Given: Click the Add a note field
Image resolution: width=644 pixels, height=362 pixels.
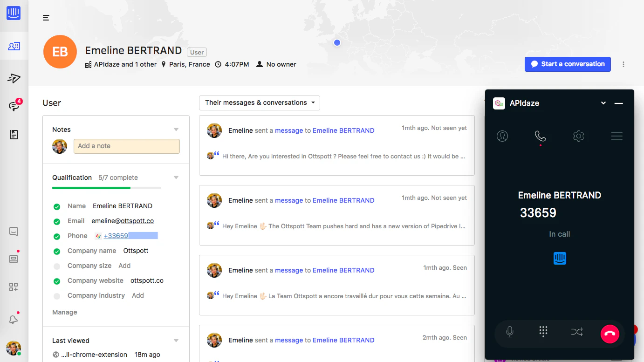Looking at the screenshot, I should 127,146.
